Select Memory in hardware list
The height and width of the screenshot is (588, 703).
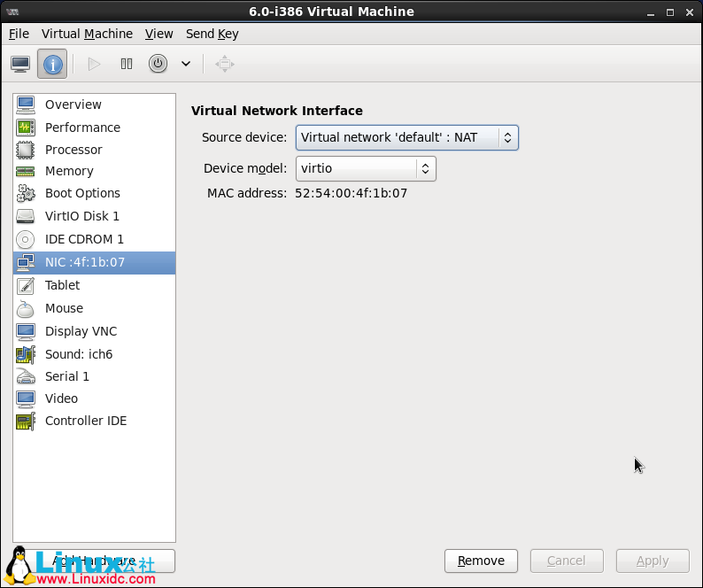94,171
